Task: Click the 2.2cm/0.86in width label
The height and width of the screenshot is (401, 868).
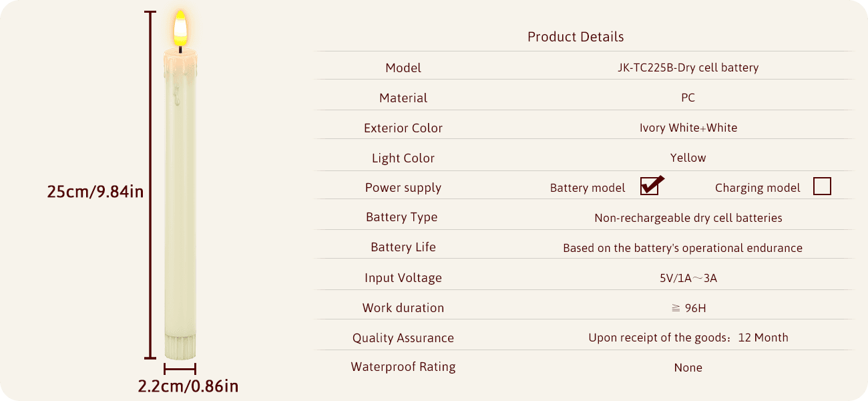Action: (188, 386)
